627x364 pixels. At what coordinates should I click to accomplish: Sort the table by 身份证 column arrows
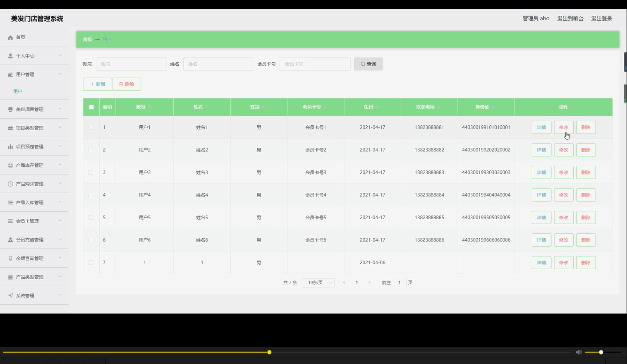[493, 107]
